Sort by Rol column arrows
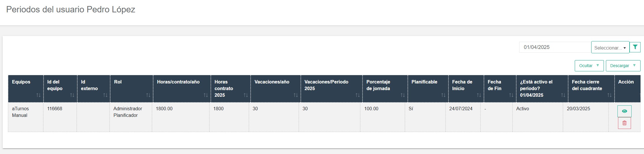 point(148,95)
